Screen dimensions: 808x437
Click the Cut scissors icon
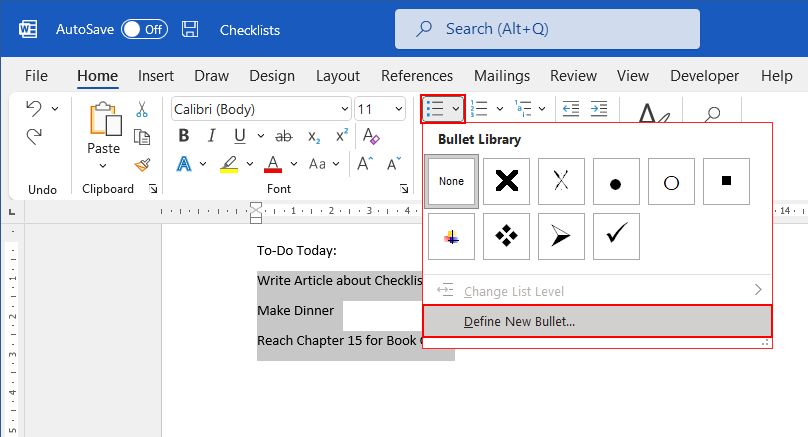click(142, 109)
